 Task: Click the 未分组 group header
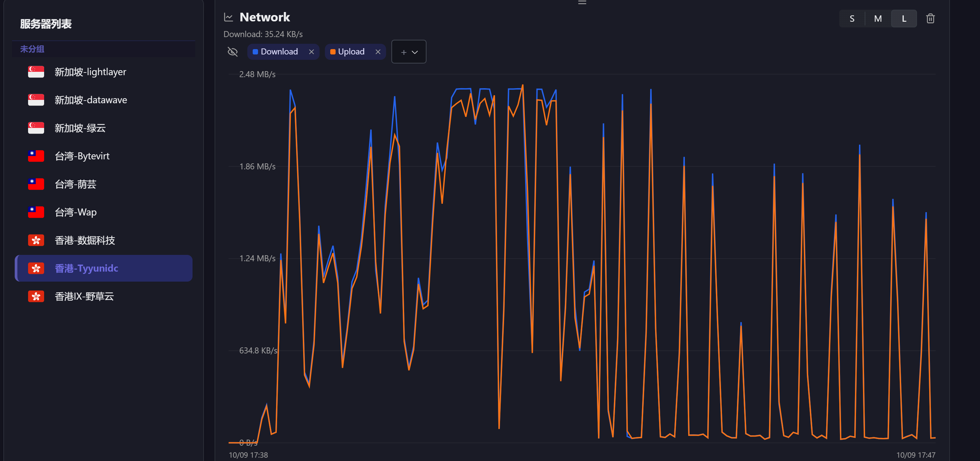coord(104,49)
